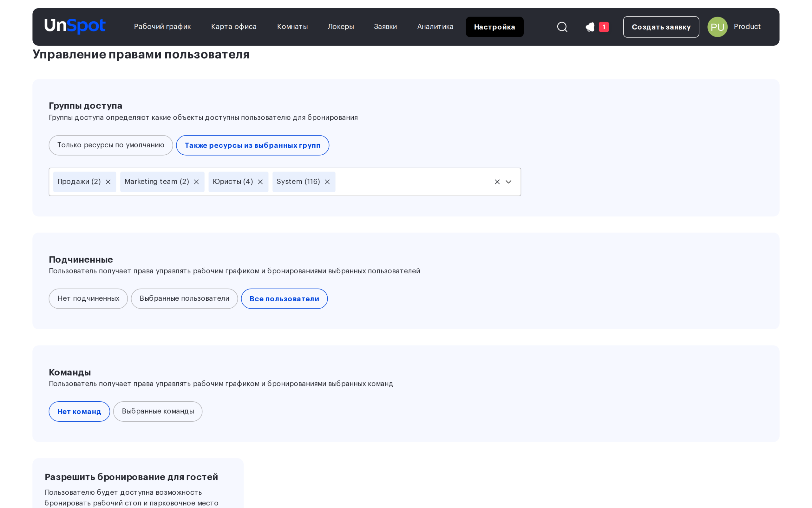Choose Нет подчиненных option

[88, 299]
